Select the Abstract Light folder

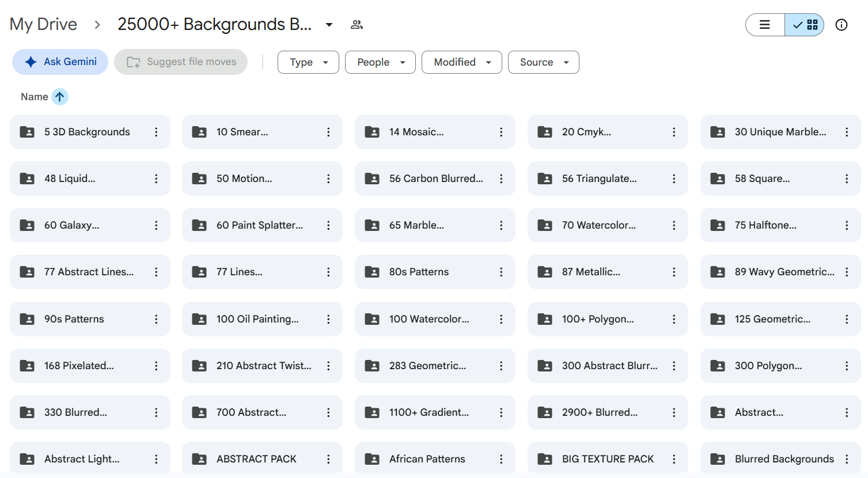pos(90,459)
